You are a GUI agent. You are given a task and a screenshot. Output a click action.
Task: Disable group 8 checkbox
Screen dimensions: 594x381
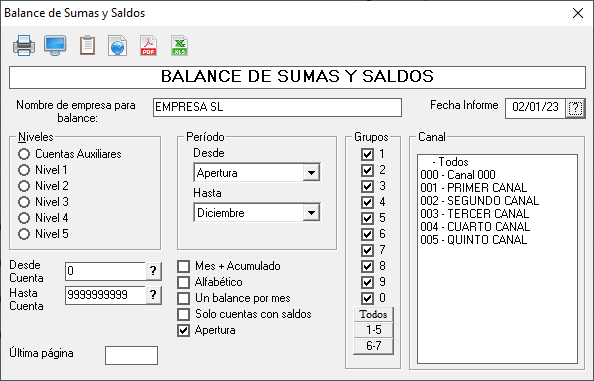coord(367,266)
